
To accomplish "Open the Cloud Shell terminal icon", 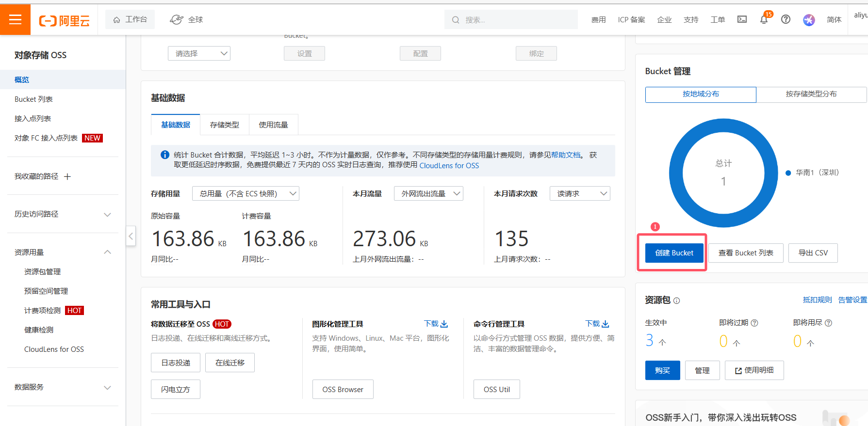I will (742, 19).
